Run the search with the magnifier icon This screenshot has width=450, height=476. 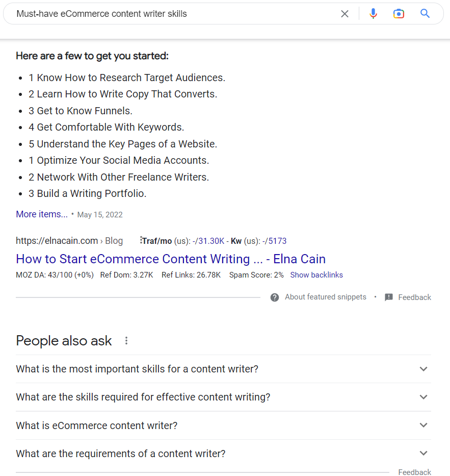coord(425,14)
